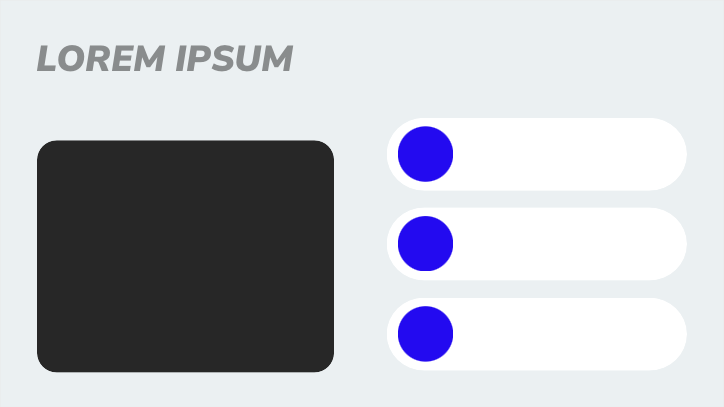This screenshot has height=407, width=724.
Task: Toggle the top white pill switch
Action: [x=536, y=154]
